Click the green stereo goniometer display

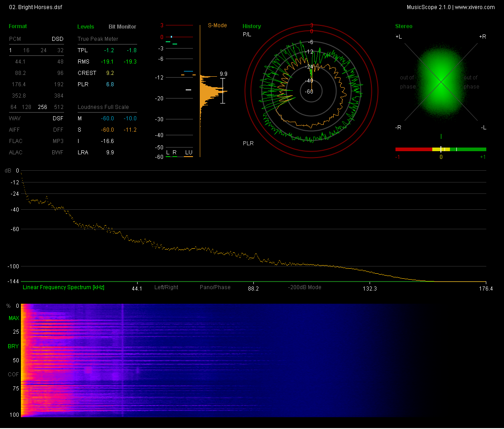pos(440,82)
